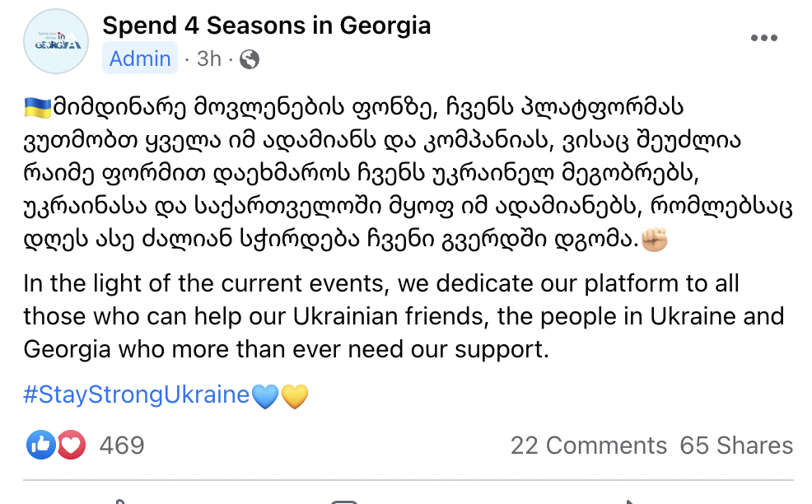Image resolution: width=812 pixels, height=504 pixels.
Task: Open the post options three-dot menu
Action: pos(764,39)
